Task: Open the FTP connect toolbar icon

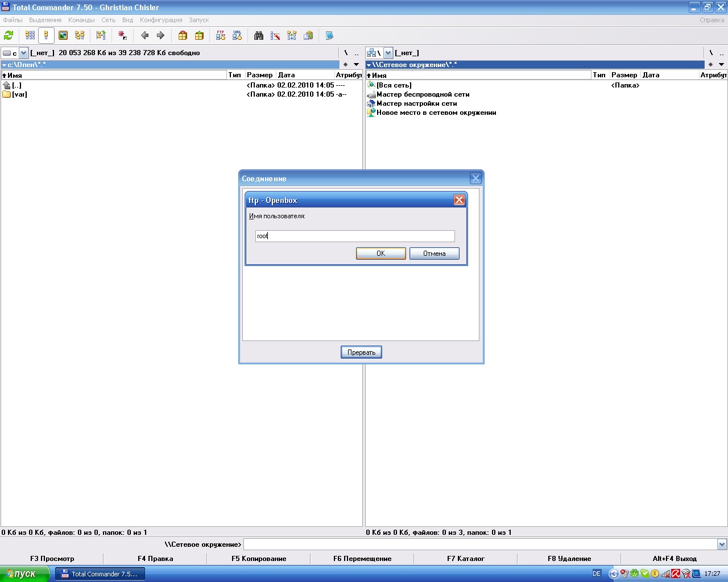Action: pyautogui.click(x=221, y=35)
